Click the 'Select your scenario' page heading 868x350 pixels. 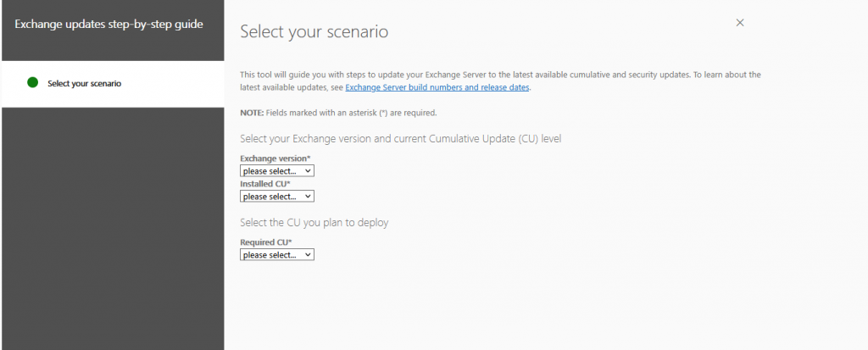(314, 31)
